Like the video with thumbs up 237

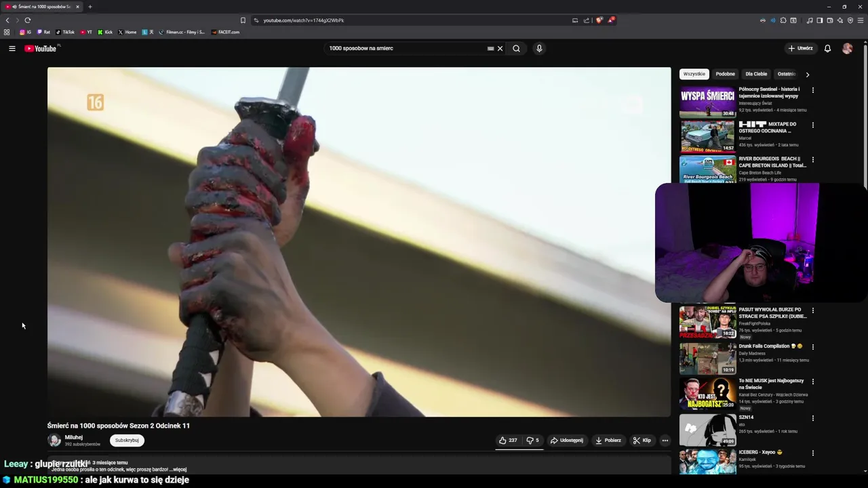(508, 441)
